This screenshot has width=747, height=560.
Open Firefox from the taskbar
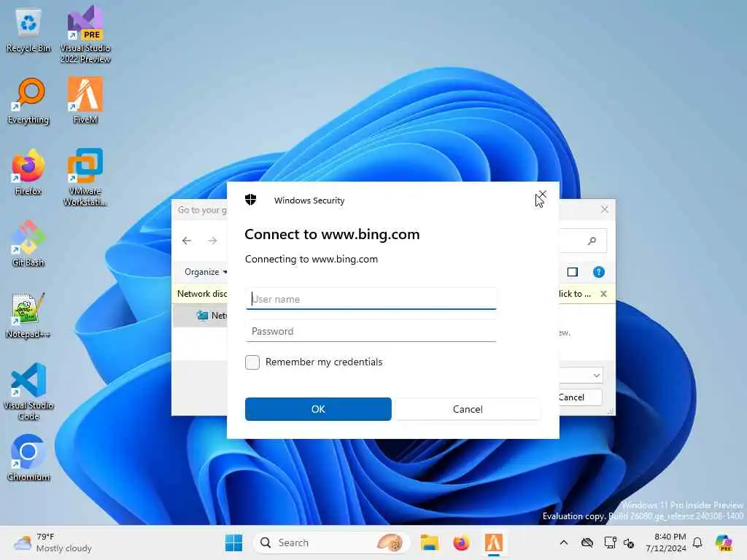point(461,542)
